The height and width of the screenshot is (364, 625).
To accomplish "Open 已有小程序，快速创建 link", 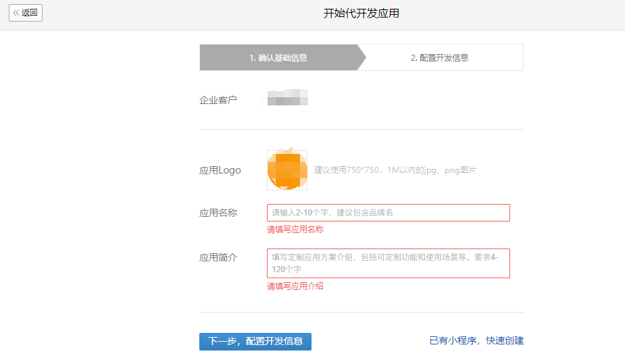I will [x=476, y=340].
